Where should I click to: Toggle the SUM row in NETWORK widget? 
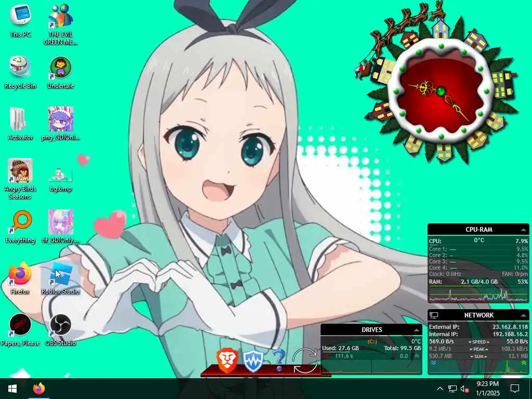(478, 356)
